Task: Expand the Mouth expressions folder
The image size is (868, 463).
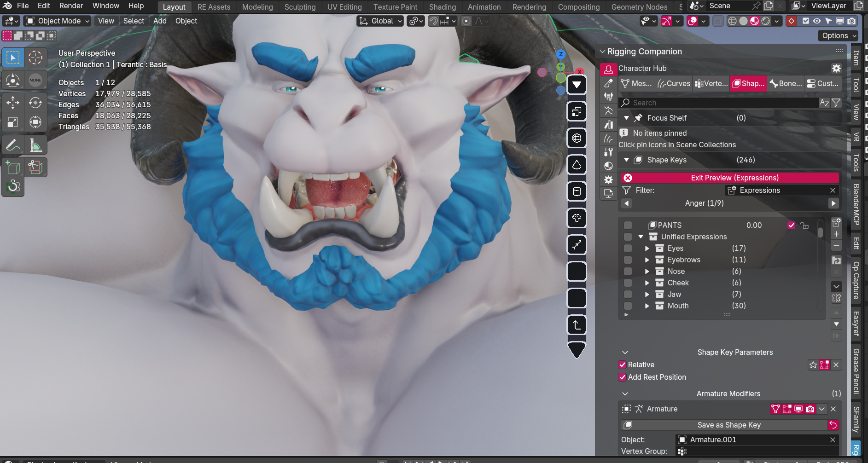Action: [x=647, y=306]
